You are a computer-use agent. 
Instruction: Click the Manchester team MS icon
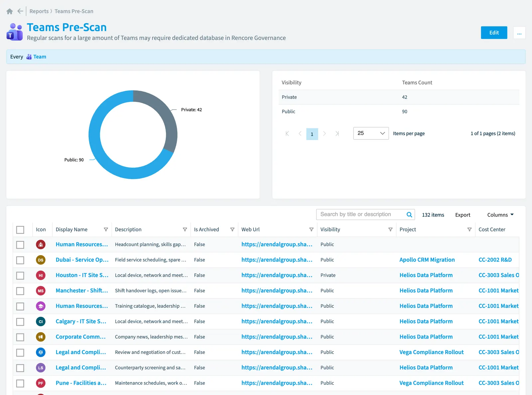41,291
